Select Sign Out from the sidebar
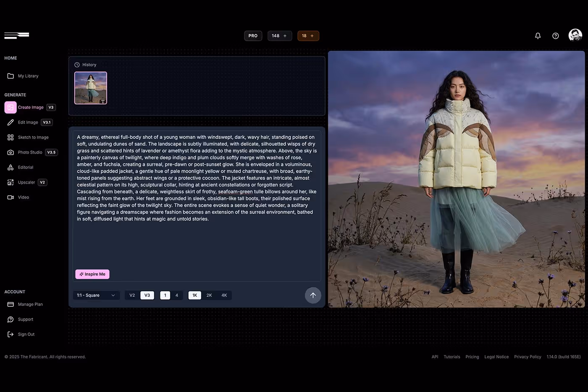588x392 pixels. coord(26,334)
